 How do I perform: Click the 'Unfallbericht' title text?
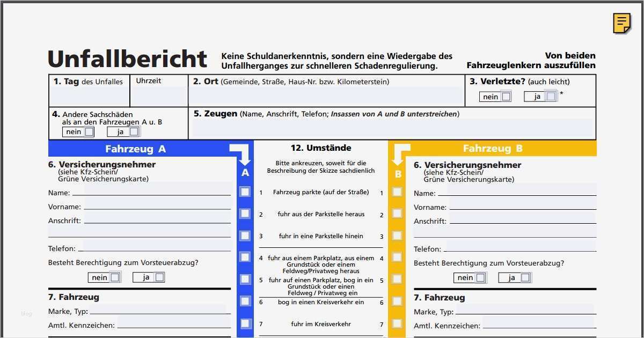pyautogui.click(x=127, y=58)
